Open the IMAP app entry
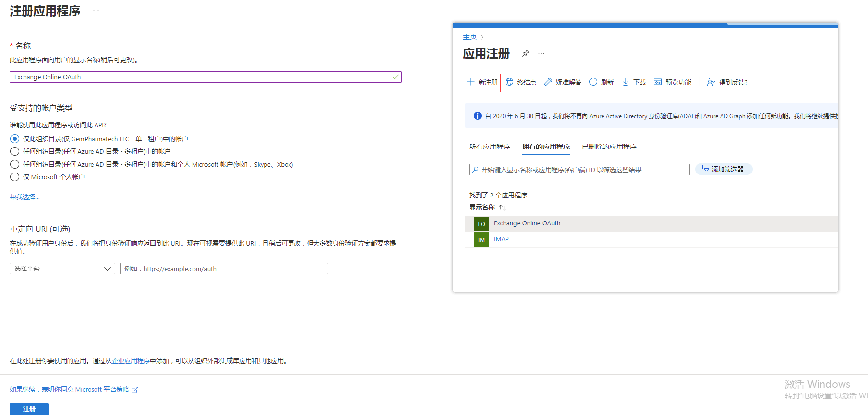Viewport: 868px width, 419px height. click(x=501, y=239)
